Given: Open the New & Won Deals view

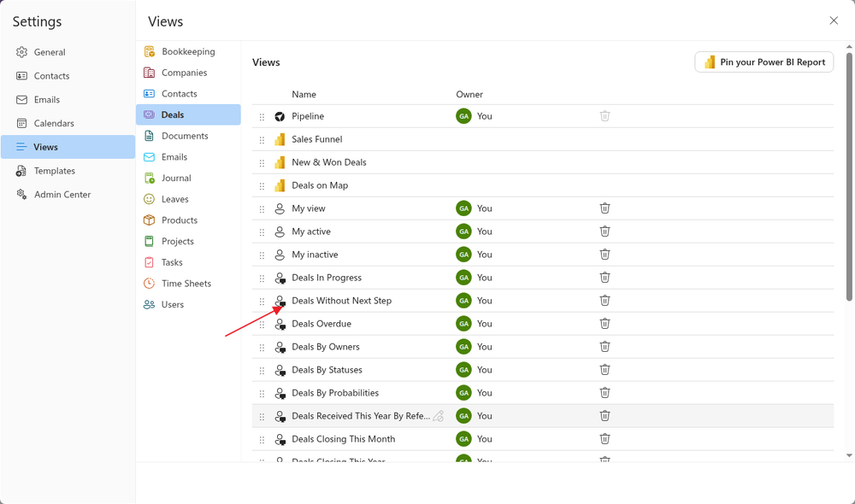Looking at the screenshot, I should coord(329,162).
